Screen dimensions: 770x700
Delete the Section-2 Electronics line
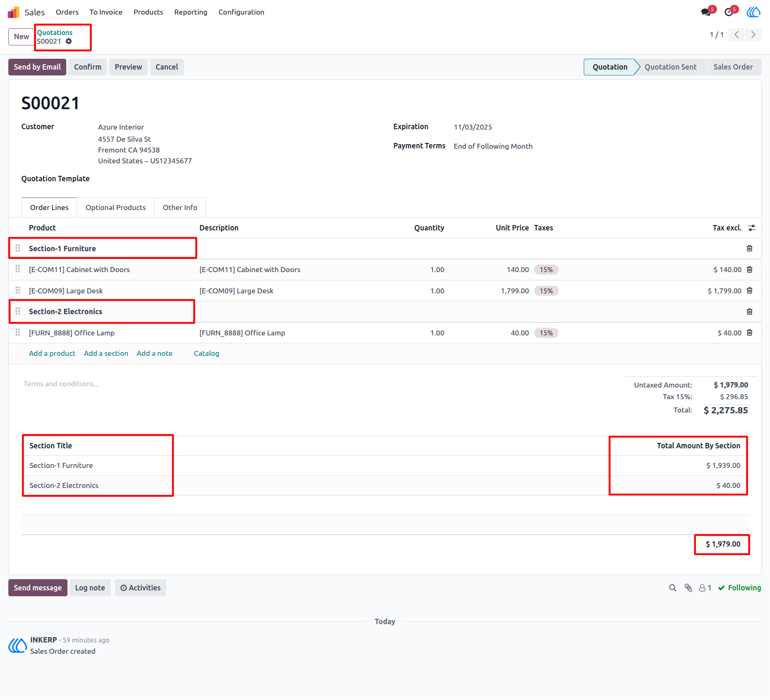click(750, 312)
